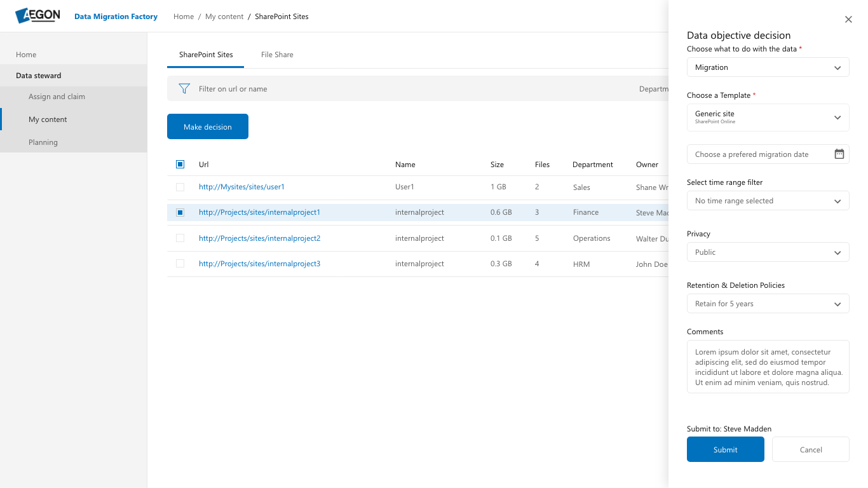868x488 pixels.
Task: Open the Projects/sites/internalproject2 link
Action: click(x=259, y=238)
